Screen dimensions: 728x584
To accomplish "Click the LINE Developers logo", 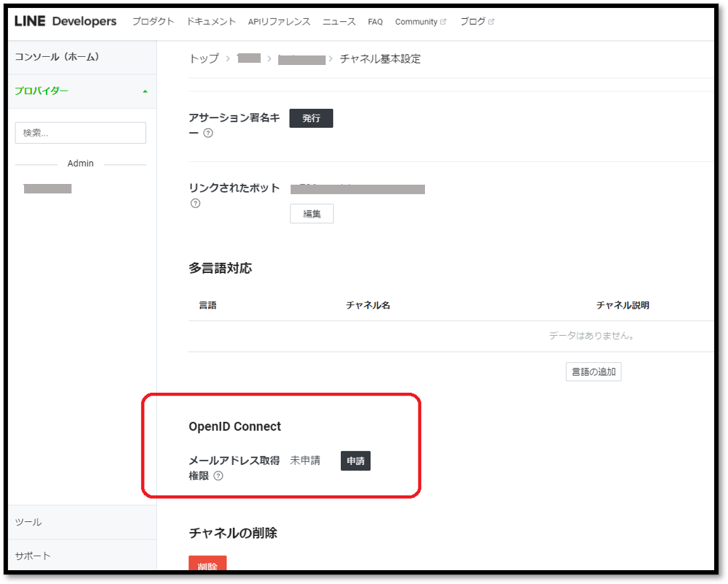I will (x=62, y=21).
